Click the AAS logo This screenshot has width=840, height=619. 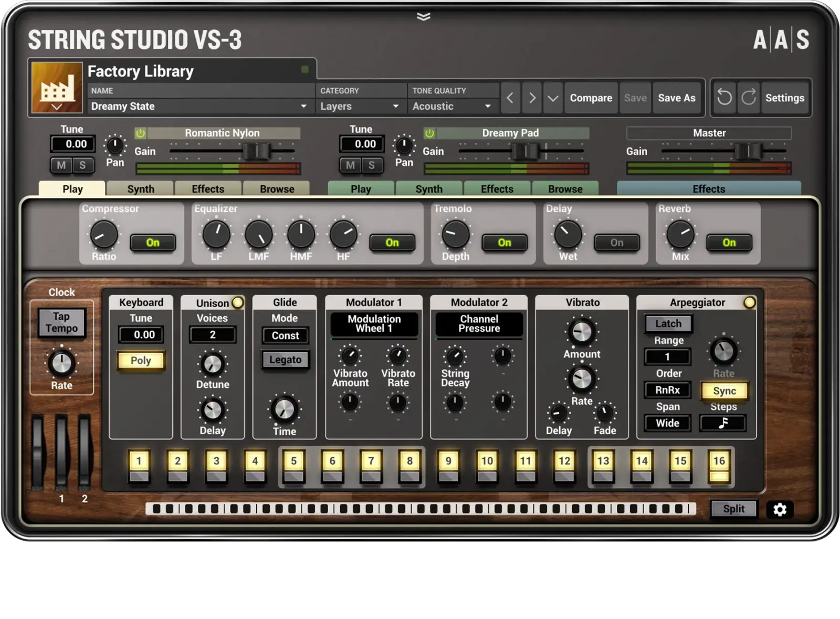[781, 40]
